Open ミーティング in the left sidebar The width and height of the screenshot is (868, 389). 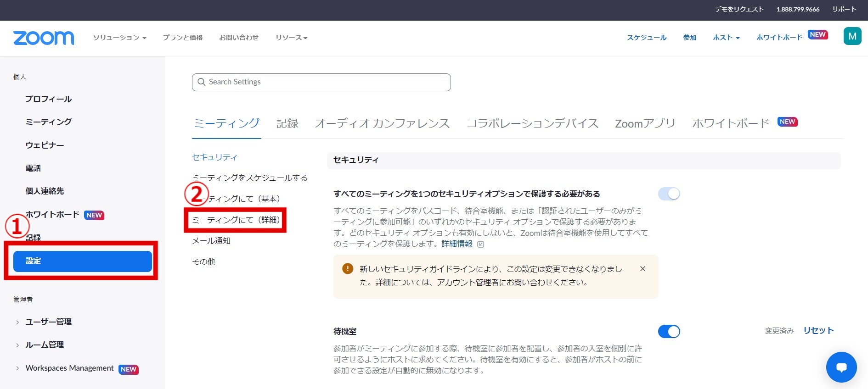click(49, 122)
